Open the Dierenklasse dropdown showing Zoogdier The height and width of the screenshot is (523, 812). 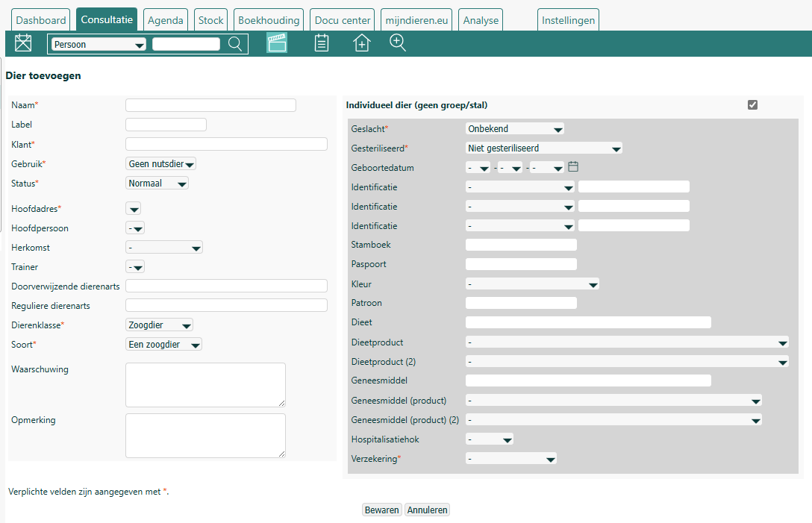159,325
